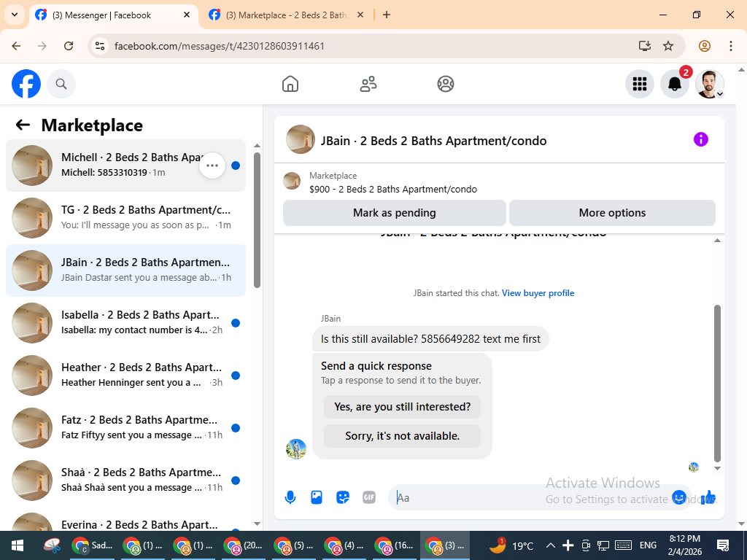Viewport: 747px width, 560px height.
Task: Close the Messenger | Facebook tab
Action: [187, 15]
